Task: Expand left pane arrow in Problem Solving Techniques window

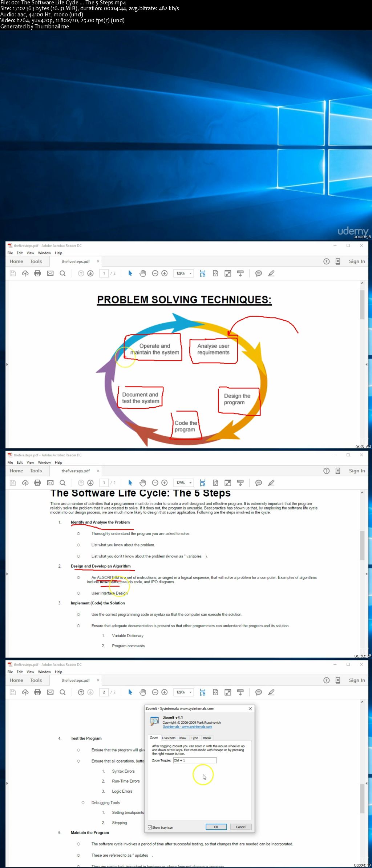Action: pos(7,364)
